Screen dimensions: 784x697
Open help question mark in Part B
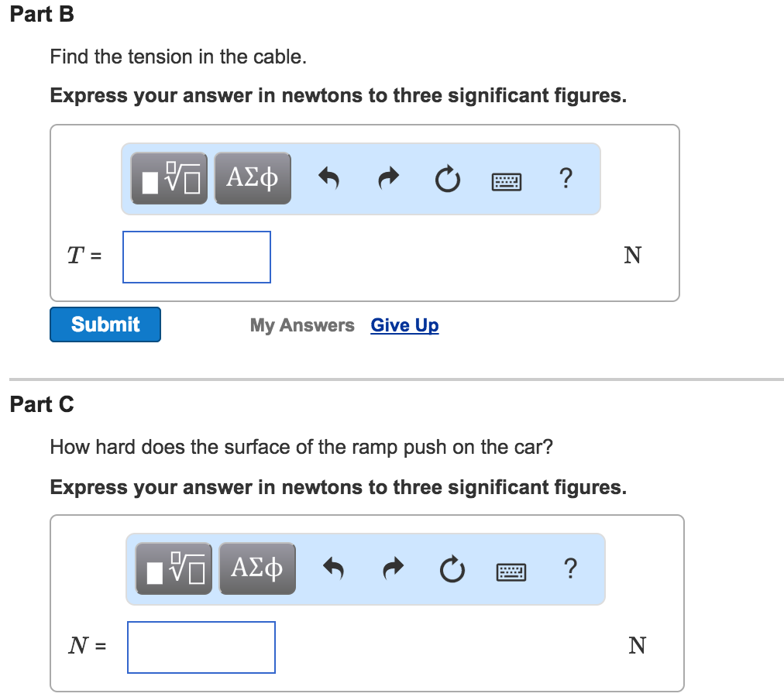click(x=566, y=179)
